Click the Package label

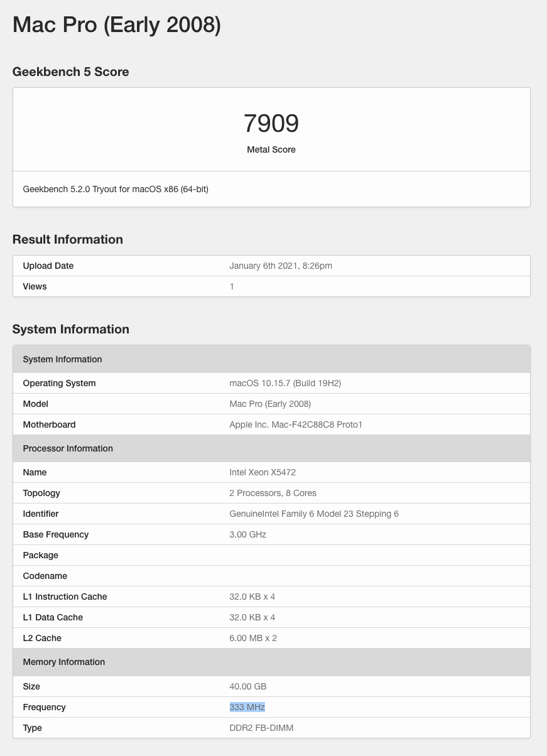(41, 555)
